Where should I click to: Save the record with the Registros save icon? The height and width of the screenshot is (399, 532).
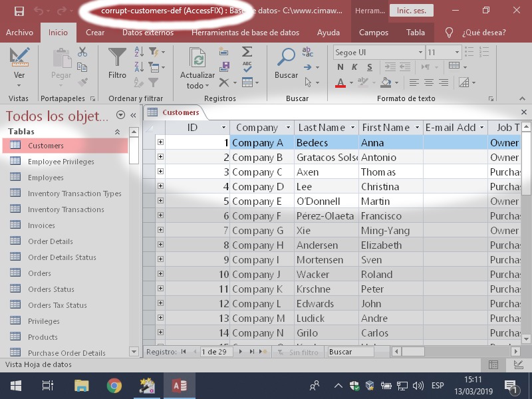tap(225, 66)
